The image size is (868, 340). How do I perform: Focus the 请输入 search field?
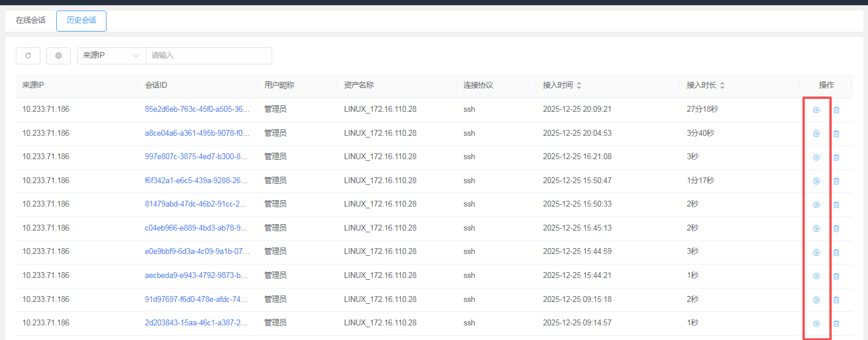(x=209, y=56)
